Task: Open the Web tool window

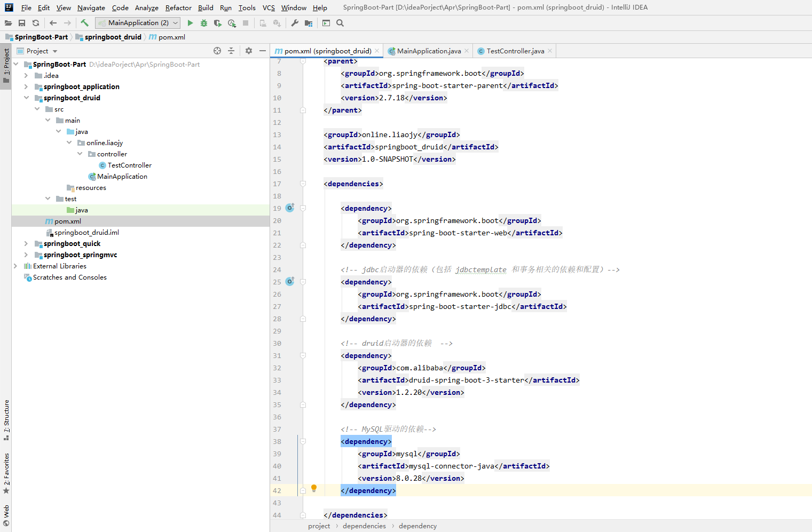Action: (x=6, y=515)
